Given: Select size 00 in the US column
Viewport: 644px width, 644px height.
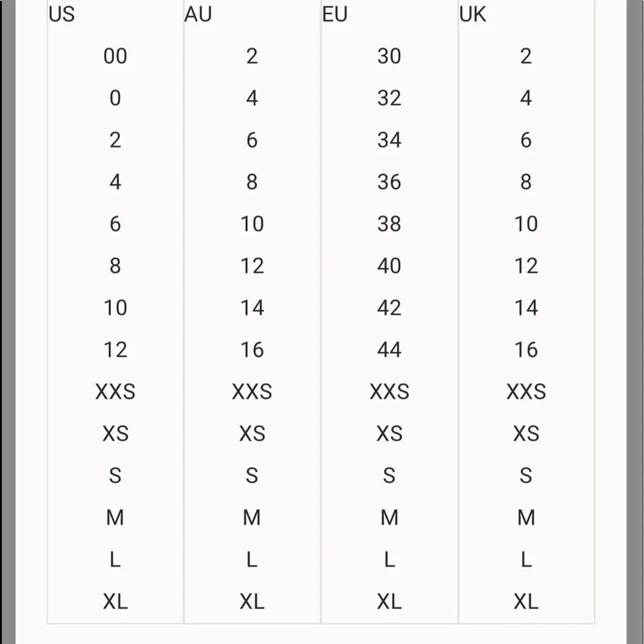Looking at the screenshot, I should tap(115, 57).
